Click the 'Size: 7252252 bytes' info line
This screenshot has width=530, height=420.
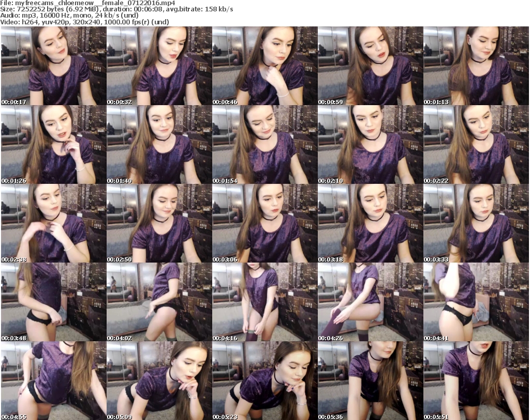coord(116,9)
